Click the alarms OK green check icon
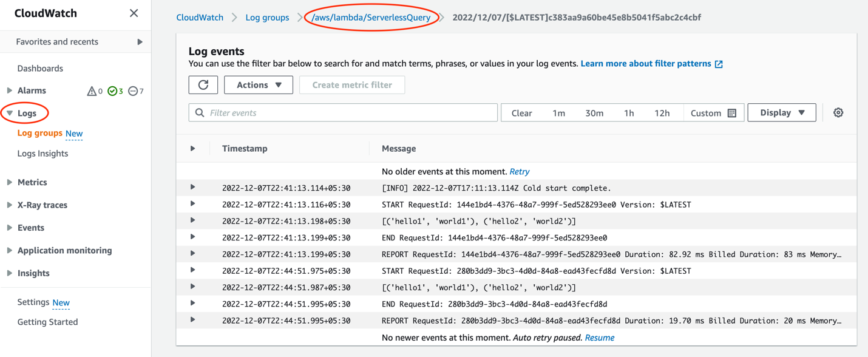Image resolution: width=868 pixels, height=357 pixels. click(112, 91)
